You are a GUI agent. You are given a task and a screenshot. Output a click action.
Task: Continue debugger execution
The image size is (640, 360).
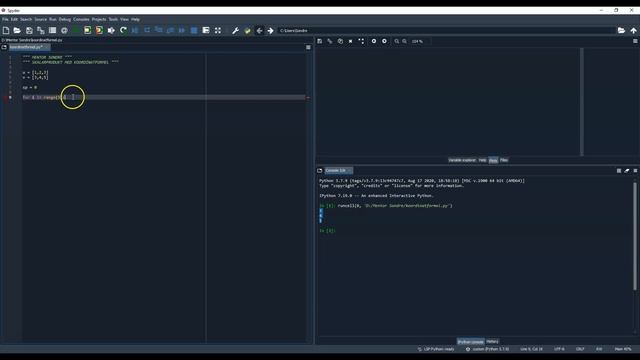click(182, 30)
